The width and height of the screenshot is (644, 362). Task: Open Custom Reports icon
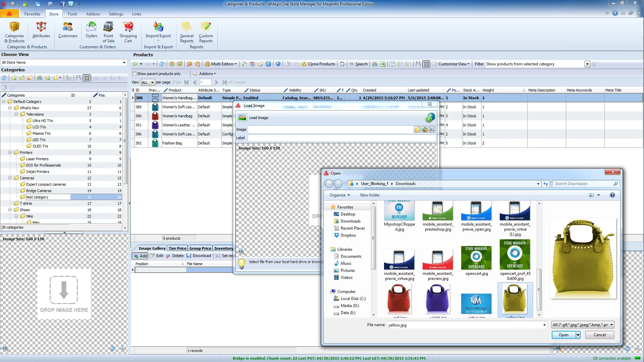pos(206,32)
